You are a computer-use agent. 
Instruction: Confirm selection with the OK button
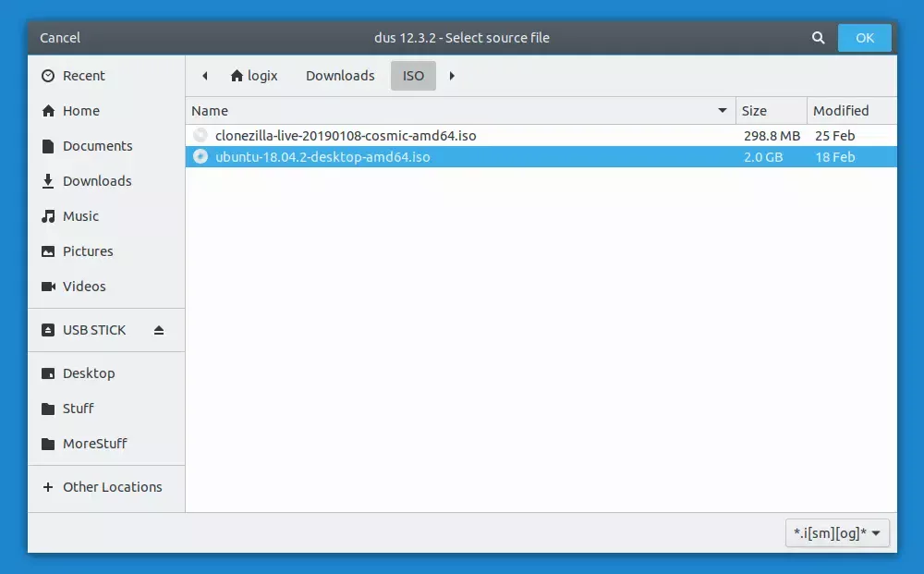[x=864, y=38]
